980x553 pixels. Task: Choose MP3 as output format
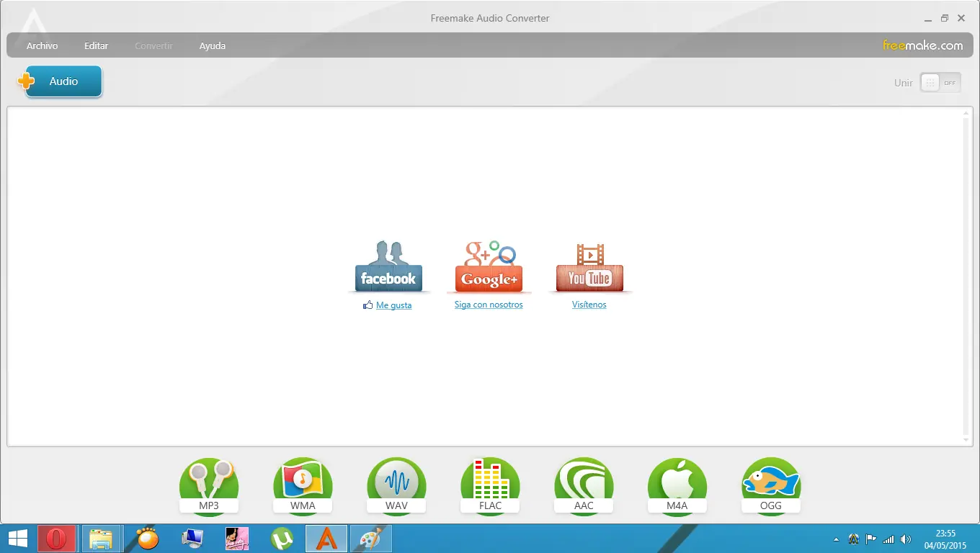pyautogui.click(x=209, y=487)
